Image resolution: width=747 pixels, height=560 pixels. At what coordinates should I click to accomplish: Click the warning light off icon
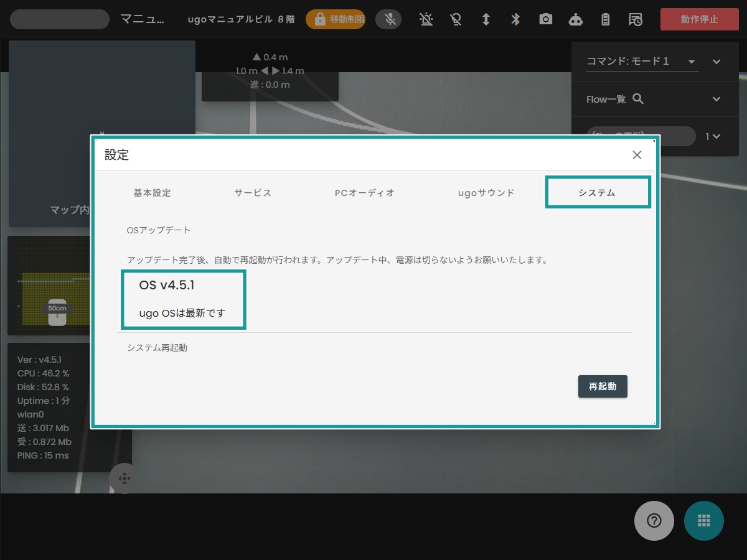[426, 19]
